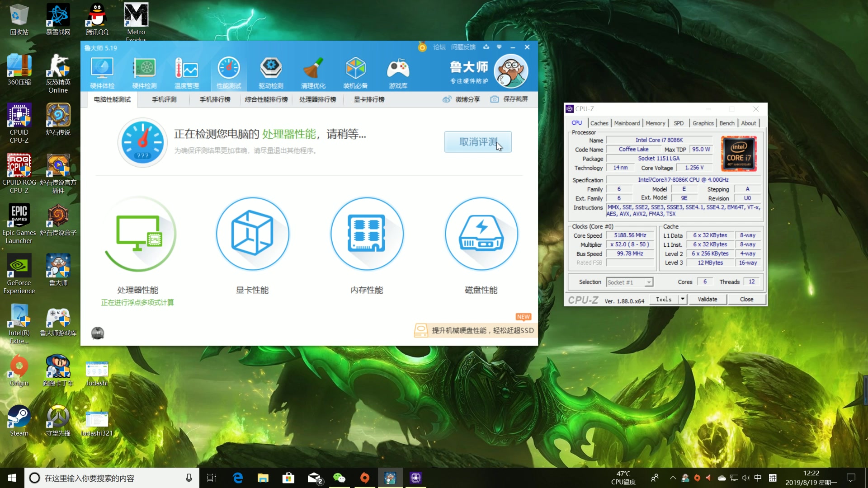Start the 内存性能 memory performance test
This screenshot has height=488, width=868.
[367, 234]
